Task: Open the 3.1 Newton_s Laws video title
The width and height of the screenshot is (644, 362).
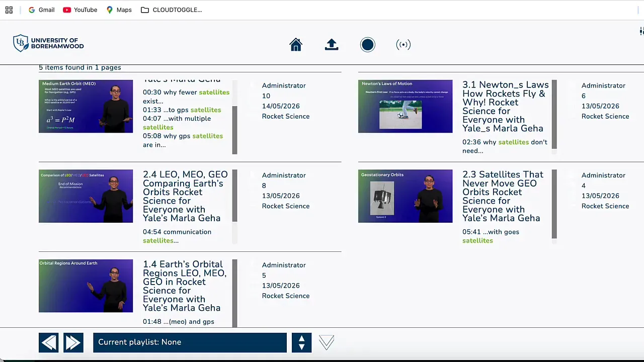Action: (x=505, y=107)
